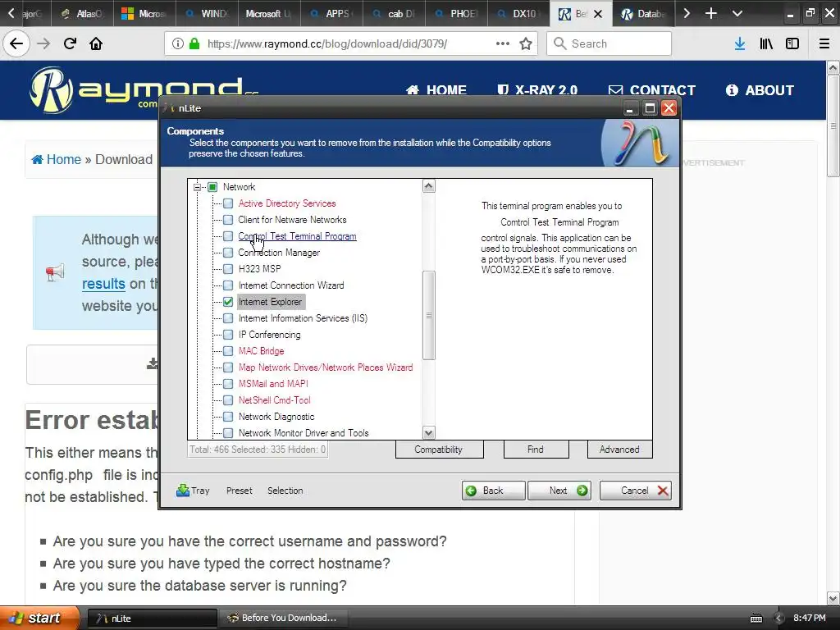
Task: Focus the browser Search field
Action: tap(609, 43)
